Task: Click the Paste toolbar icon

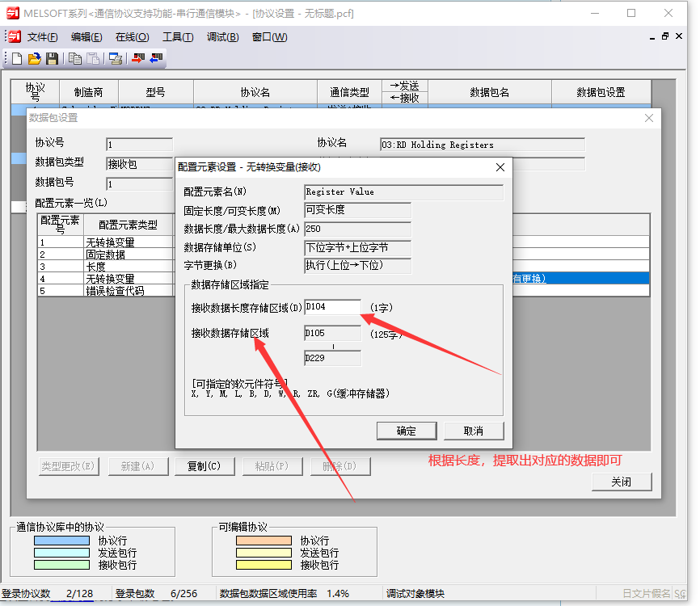Action: click(x=94, y=58)
